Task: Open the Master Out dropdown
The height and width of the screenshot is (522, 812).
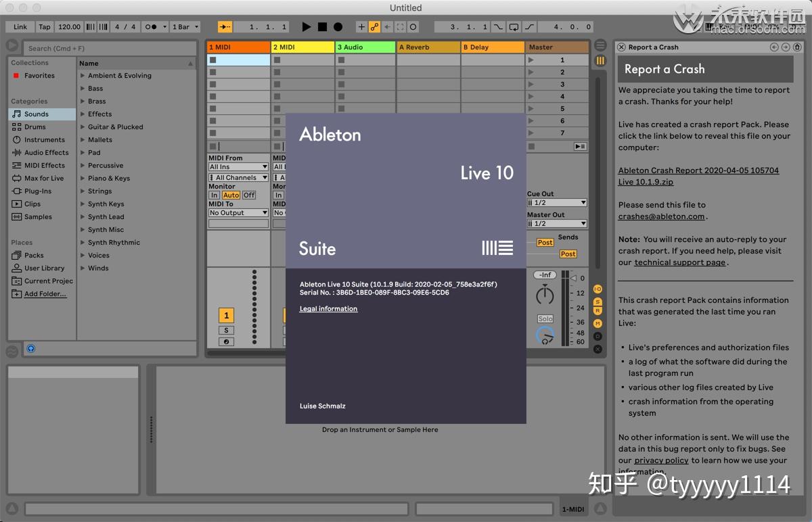Action: [x=557, y=223]
